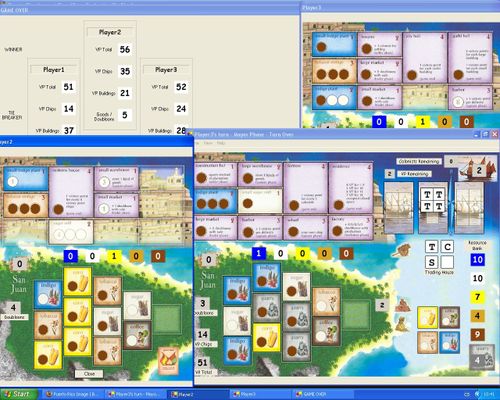Click the indigo plantation in the Player2 window
Image resolution: width=500 pixels, height=400 pixels.
click(48, 295)
